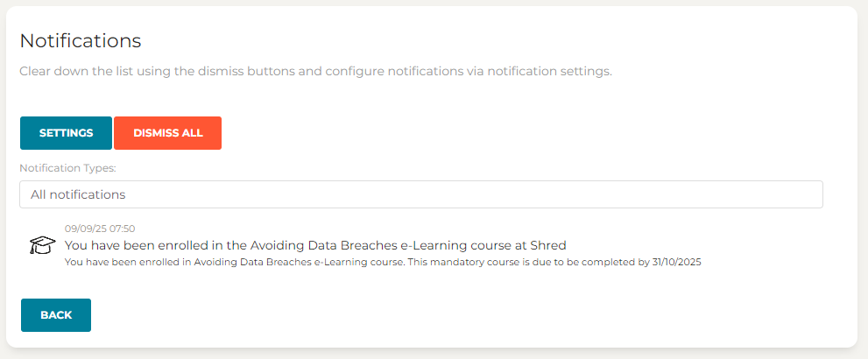Click the teal SETTINGS label text

(x=66, y=133)
